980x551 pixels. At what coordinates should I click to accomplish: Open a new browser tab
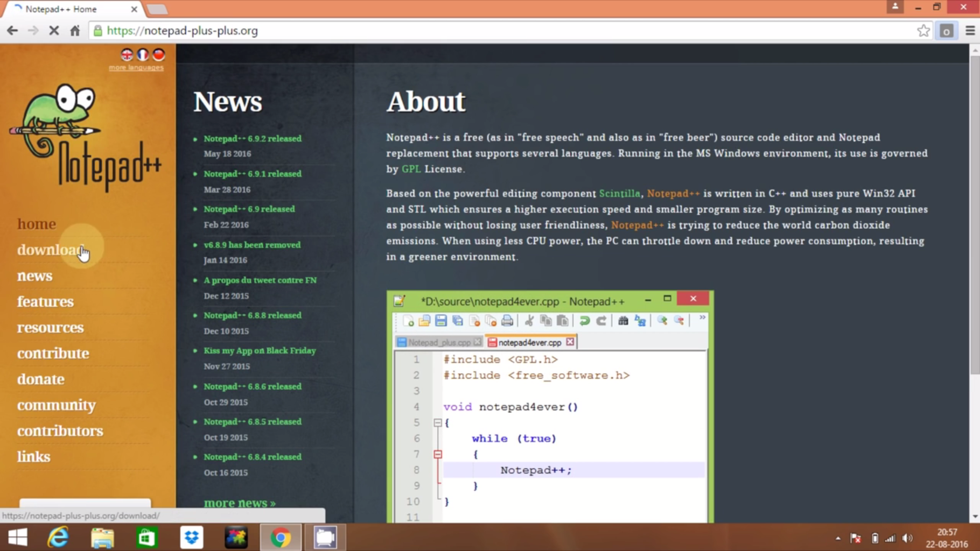[x=157, y=9]
